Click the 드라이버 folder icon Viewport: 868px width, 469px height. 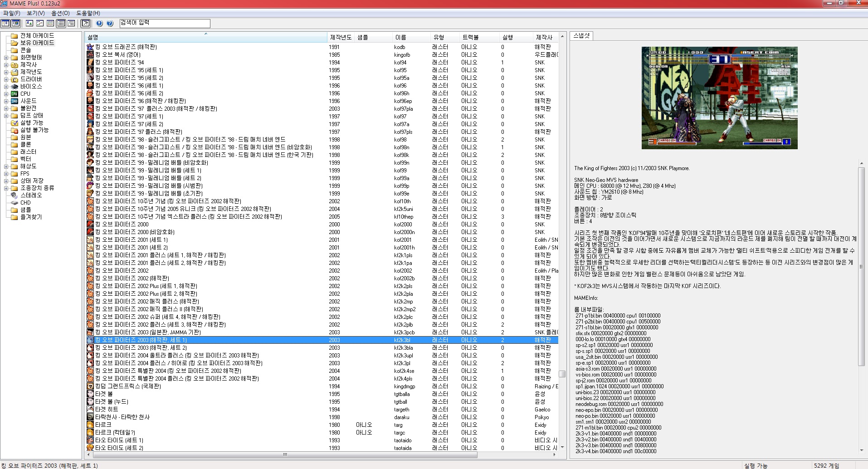[x=15, y=79]
